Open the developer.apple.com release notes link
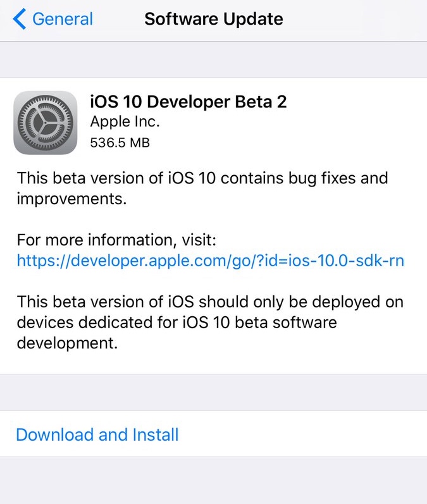Viewport: 427px width, 504px height. click(x=210, y=261)
